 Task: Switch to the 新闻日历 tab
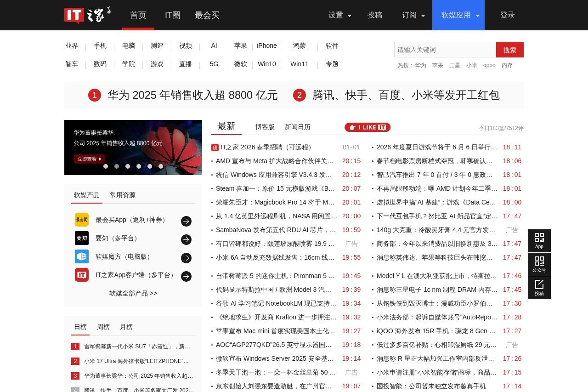click(298, 127)
